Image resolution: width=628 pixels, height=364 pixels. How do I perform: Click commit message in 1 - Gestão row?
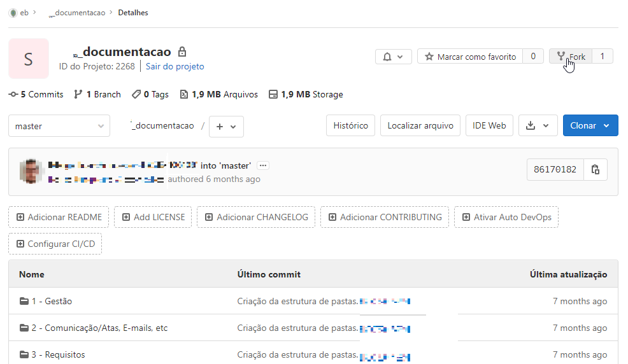pos(297,301)
